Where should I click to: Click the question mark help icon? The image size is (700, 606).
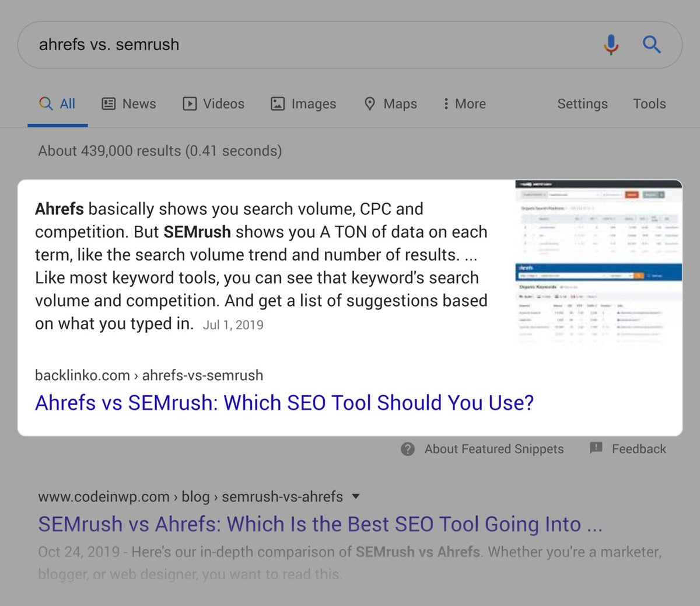coord(408,449)
